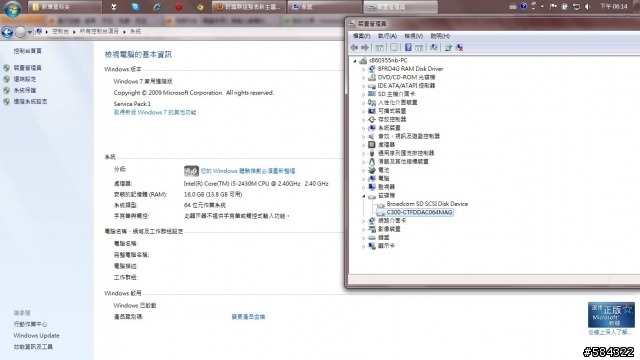Click Update driver software toolbar icon

[448, 48]
